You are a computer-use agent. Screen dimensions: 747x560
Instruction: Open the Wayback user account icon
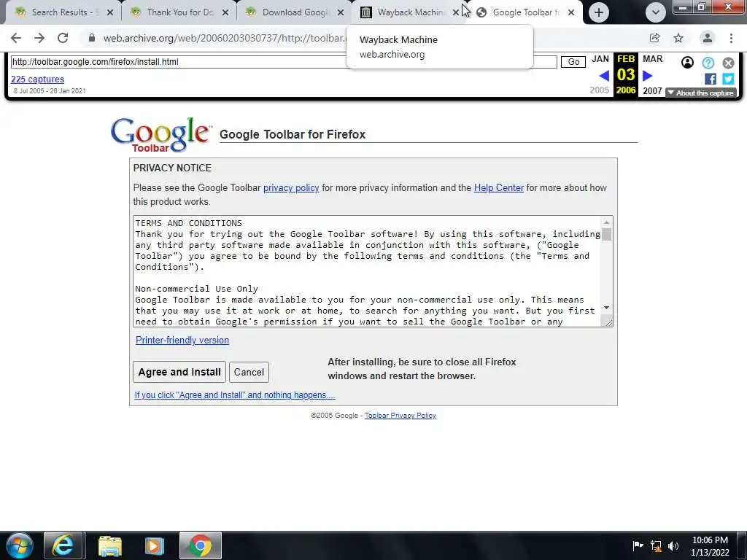pos(687,63)
